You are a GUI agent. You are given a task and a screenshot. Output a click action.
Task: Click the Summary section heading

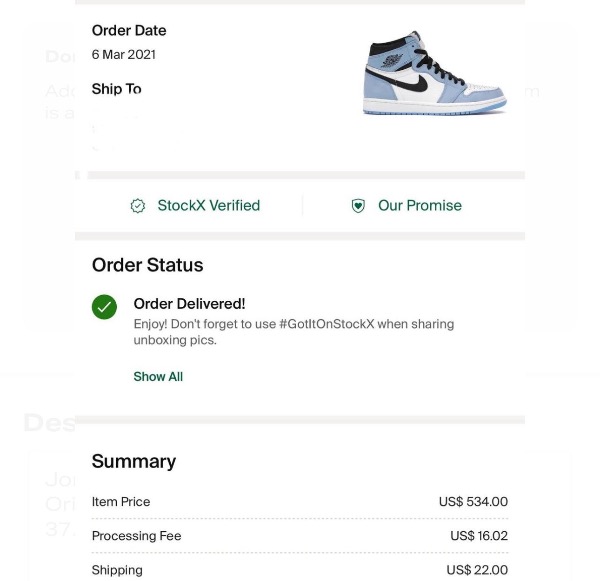[133, 461]
